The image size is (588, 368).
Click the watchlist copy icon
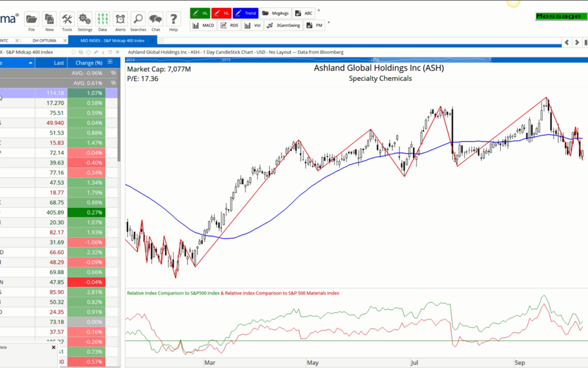[x=81, y=52]
